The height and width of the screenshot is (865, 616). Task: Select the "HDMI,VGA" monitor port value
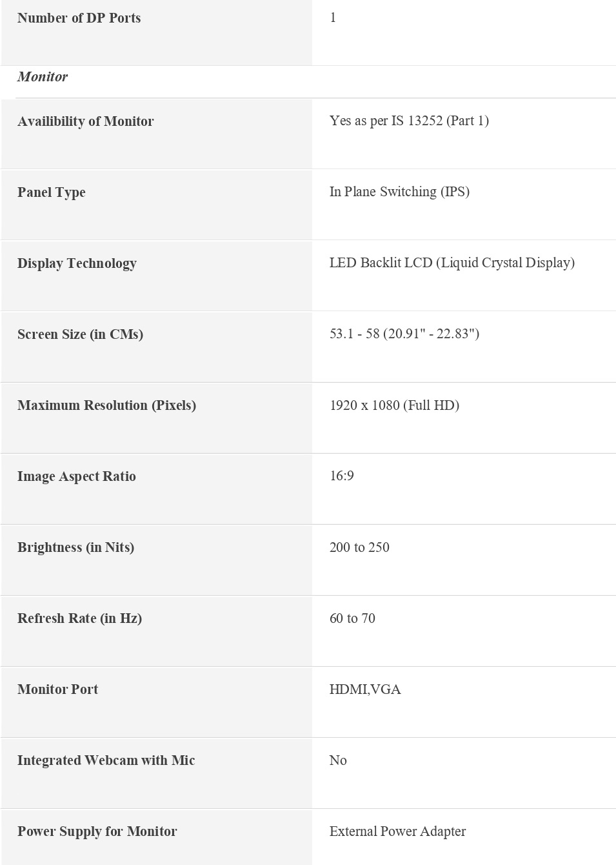pyautogui.click(x=365, y=689)
